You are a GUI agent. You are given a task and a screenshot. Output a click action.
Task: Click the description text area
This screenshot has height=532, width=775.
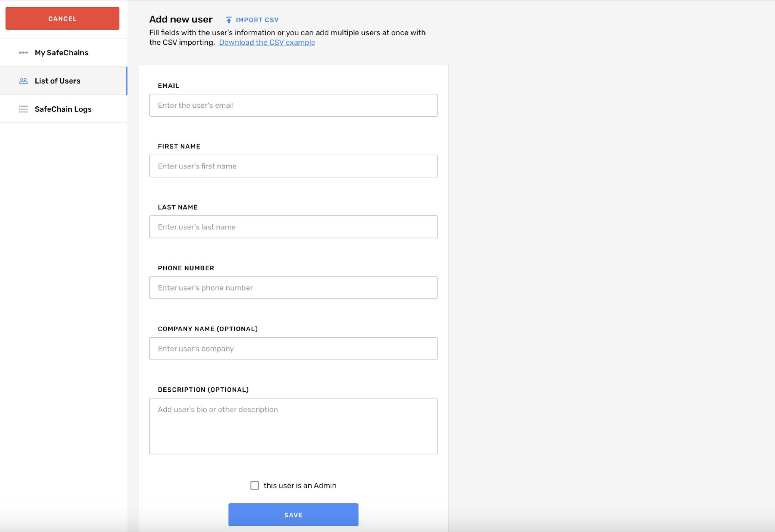pos(293,425)
